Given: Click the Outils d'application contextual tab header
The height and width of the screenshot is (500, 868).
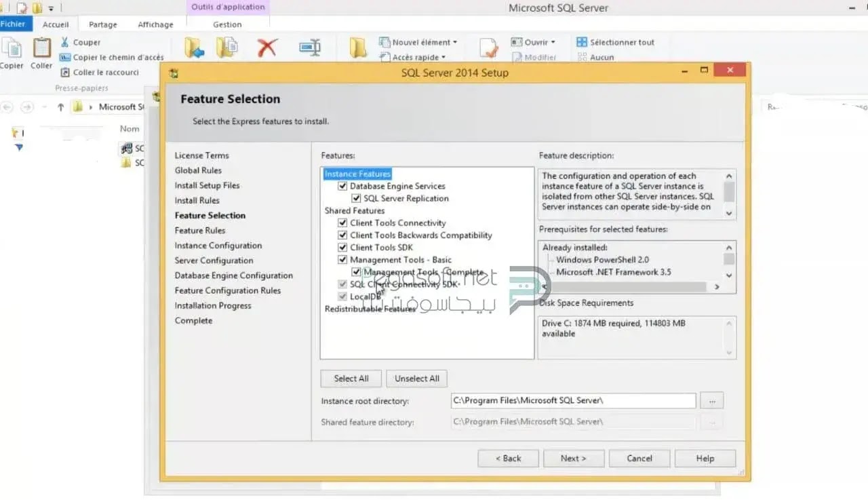Looking at the screenshot, I should point(228,7).
